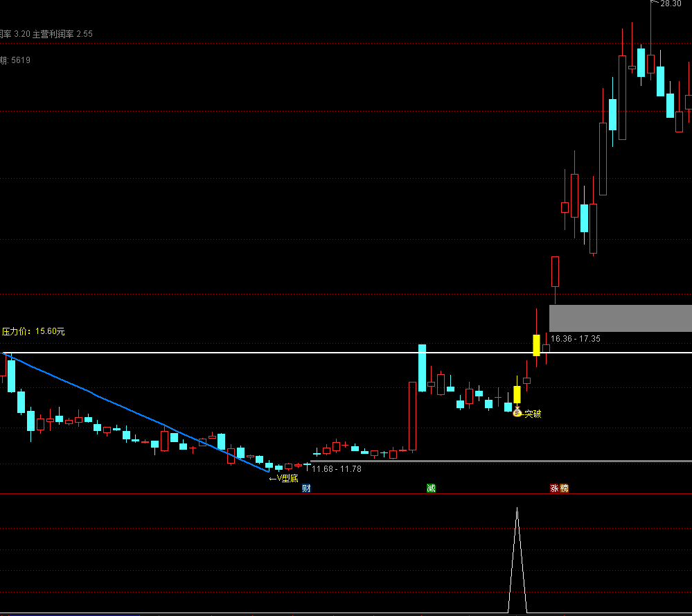692x616 pixels.
Task: Click the V型底 arrow annotation
Action: click(x=283, y=478)
